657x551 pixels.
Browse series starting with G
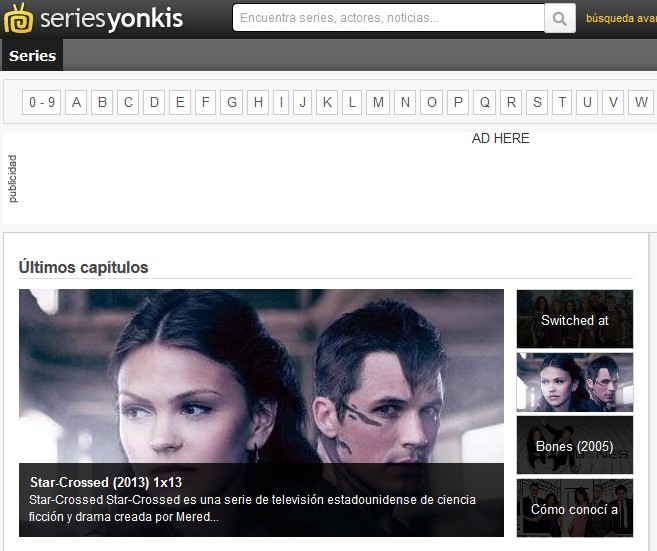pos(232,102)
